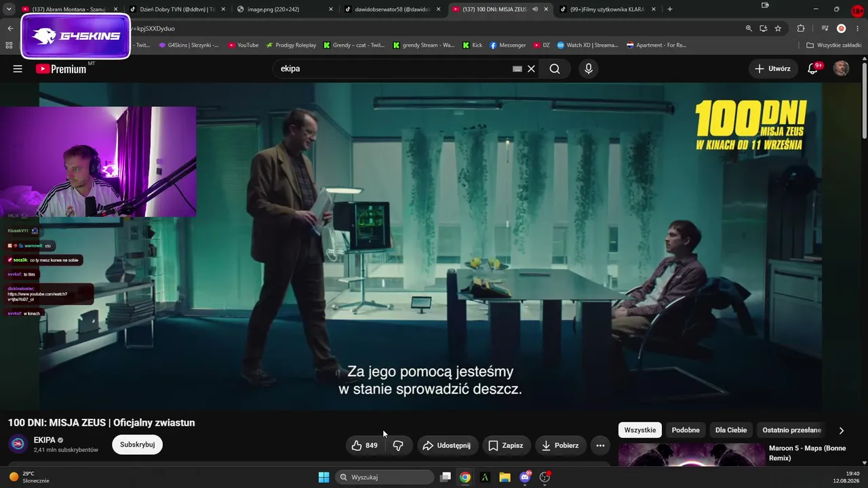The image size is (868, 488).
Task: Switch to the Filmy użytkownika KLARA tab
Action: coord(607,9)
